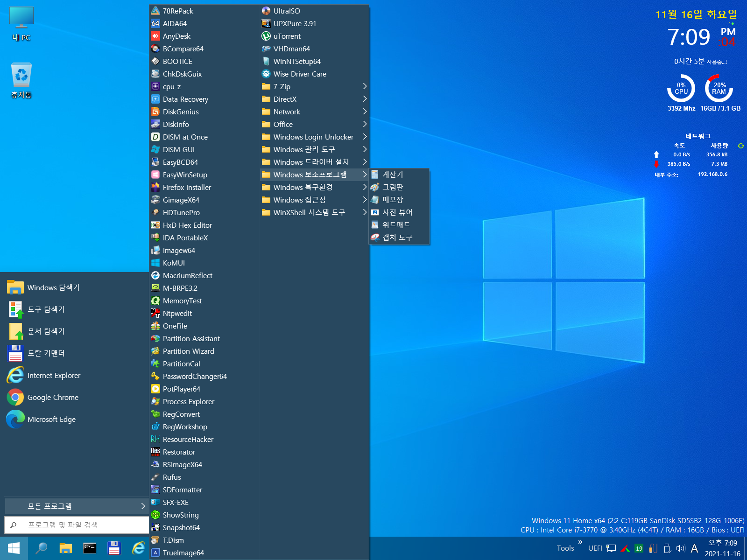Expand hidden taskbar items chevron
Image resolution: width=747 pixels, height=560 pixels.
tap(580, 542)
